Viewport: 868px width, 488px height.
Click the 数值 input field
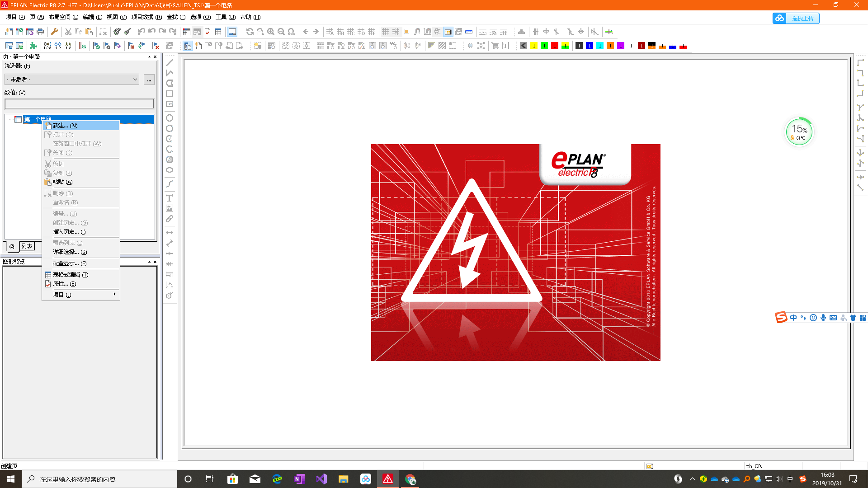click(x=79, y=104)
